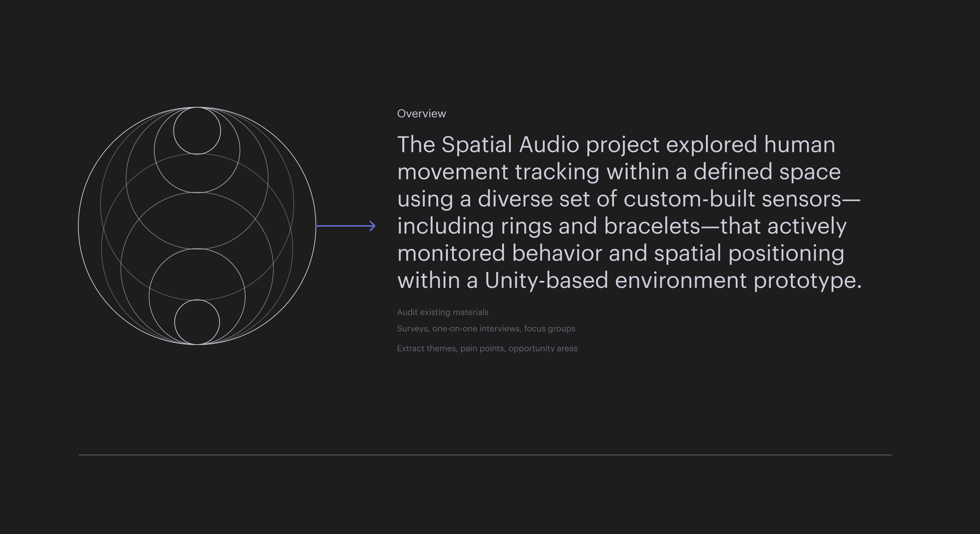The width and height of the screenshot is (980, 534).
Task: Click 'Surveys, one-on-one interviews, focus groups' text
Action: [486, 329]
